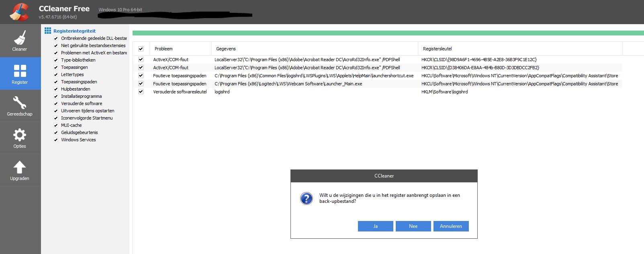Click the Upgraden arrow icon
This screenshot has width=644, height=254.
point(20,167)
